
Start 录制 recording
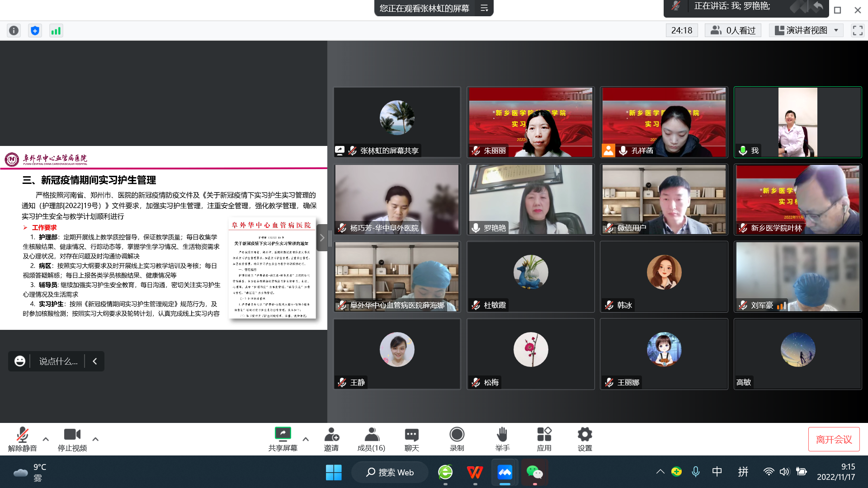coord(457,439)
